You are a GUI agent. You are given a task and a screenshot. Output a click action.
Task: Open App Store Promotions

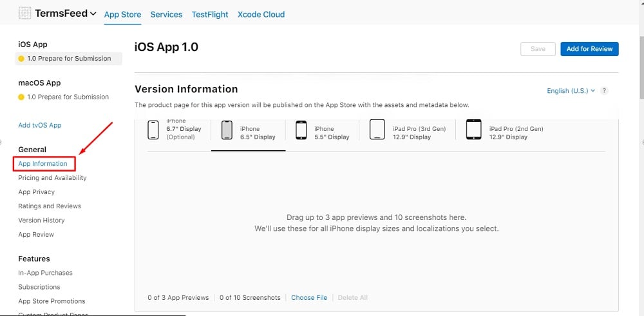(x=52, y=301)
